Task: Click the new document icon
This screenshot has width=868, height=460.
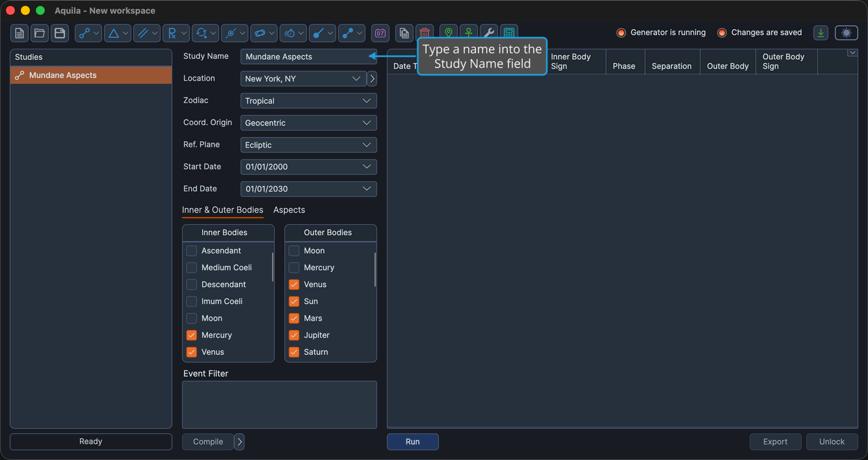Action: (x=20, y=33)
